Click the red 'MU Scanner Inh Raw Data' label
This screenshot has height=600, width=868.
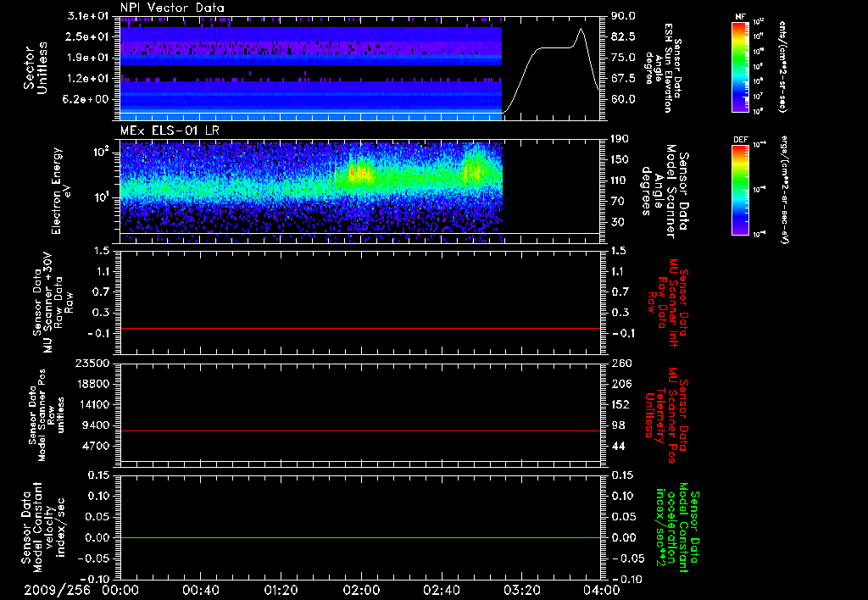click(x=668, y=303)
